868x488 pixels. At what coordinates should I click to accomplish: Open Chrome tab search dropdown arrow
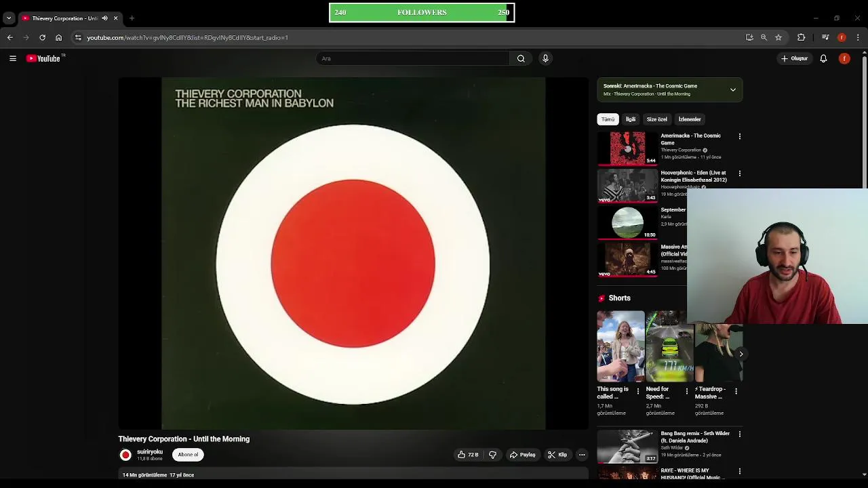tap(9, 18)
